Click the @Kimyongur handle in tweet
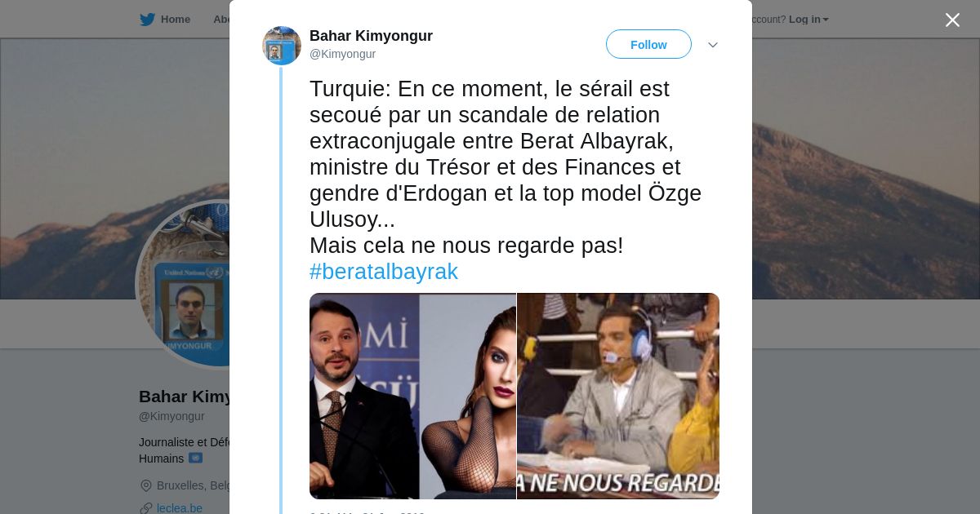The width and height of the screenshot is (980, 514). (x=342, y=54)
